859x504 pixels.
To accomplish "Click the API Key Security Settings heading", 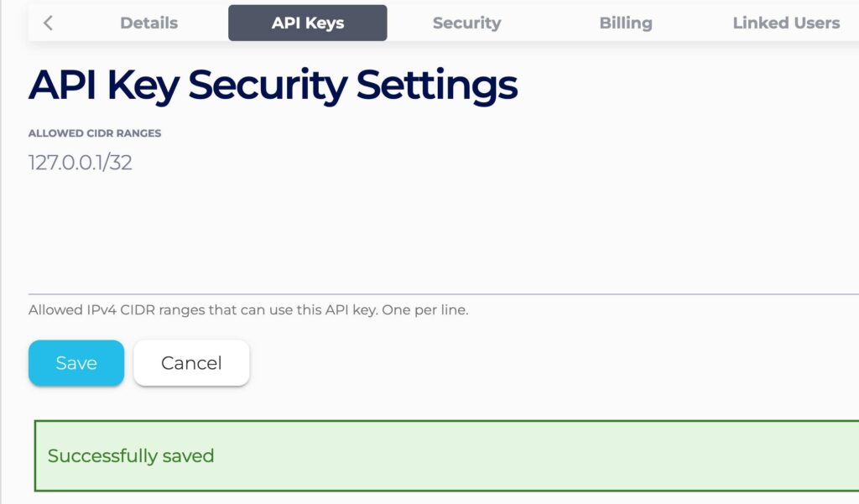I will click(273, 84).
